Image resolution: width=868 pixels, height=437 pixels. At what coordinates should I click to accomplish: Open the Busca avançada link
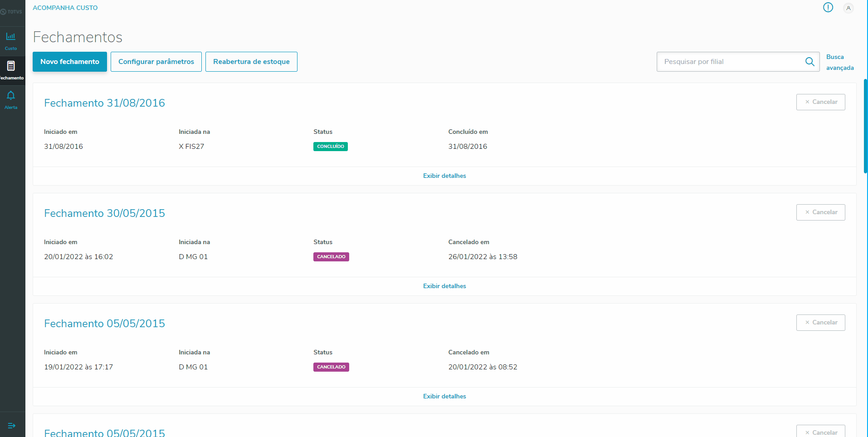coord(839,62)
